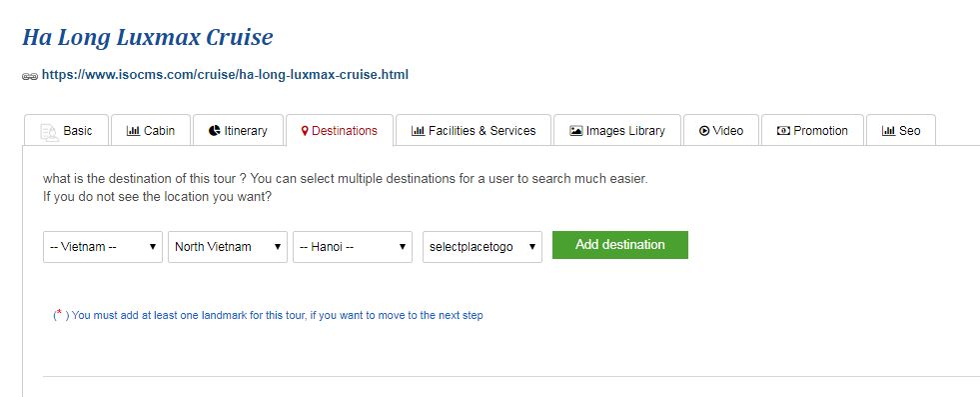
Task: Click the Itinerary pie chart icon
Action: [215, 131]
